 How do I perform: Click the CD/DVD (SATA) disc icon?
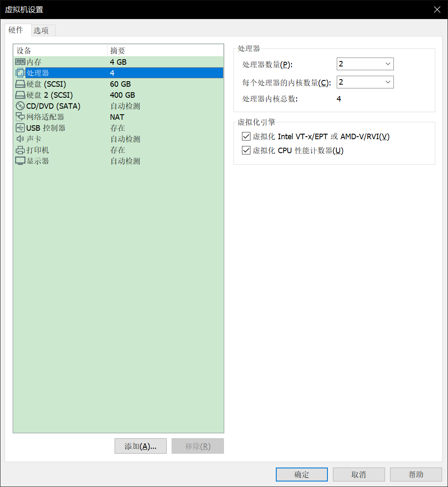20,106
